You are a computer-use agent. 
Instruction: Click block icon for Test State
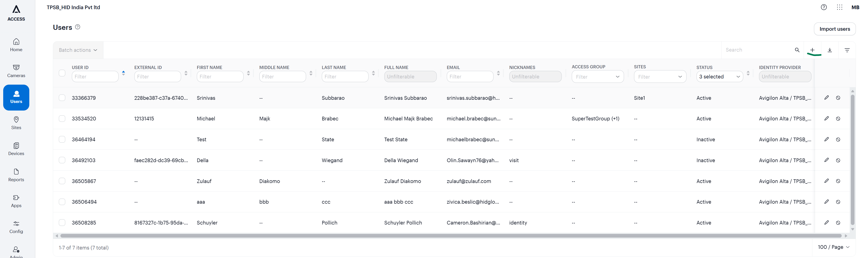(x=838, y=139)
